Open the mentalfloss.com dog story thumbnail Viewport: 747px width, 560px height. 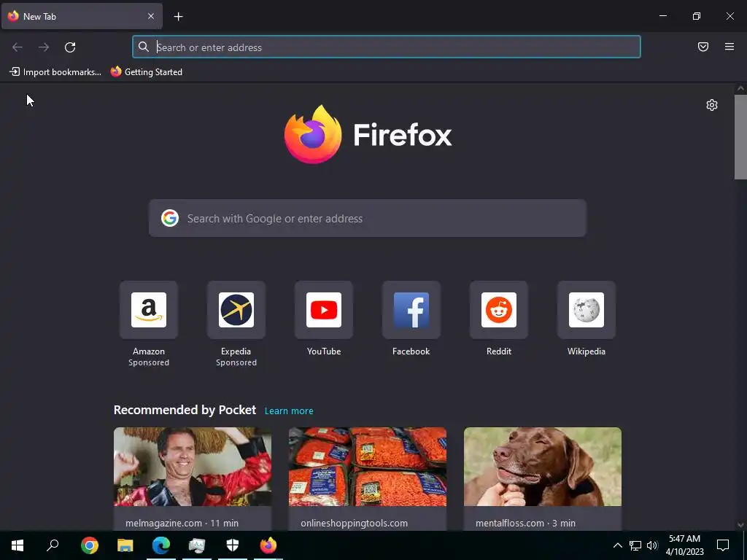coord(543,467)
